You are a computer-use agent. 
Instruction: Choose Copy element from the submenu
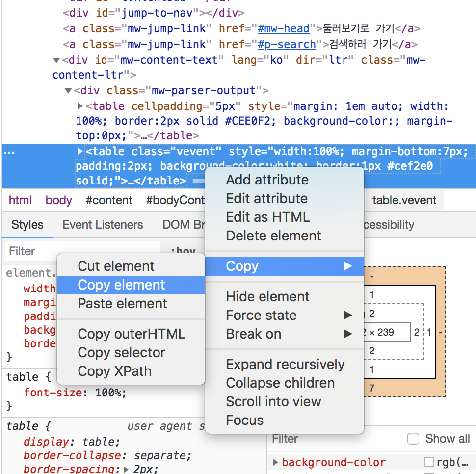(121, 285)
